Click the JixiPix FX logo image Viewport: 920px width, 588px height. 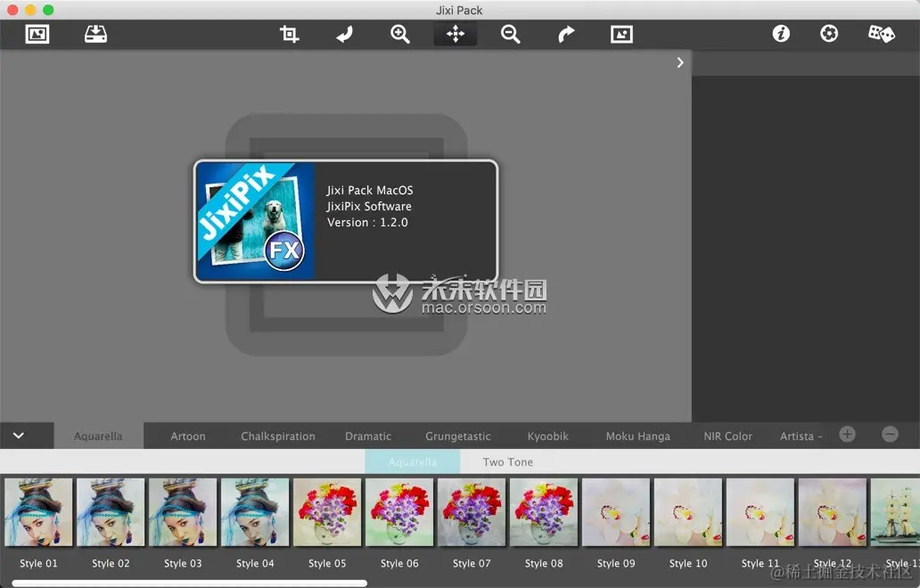tap(256, 221)
